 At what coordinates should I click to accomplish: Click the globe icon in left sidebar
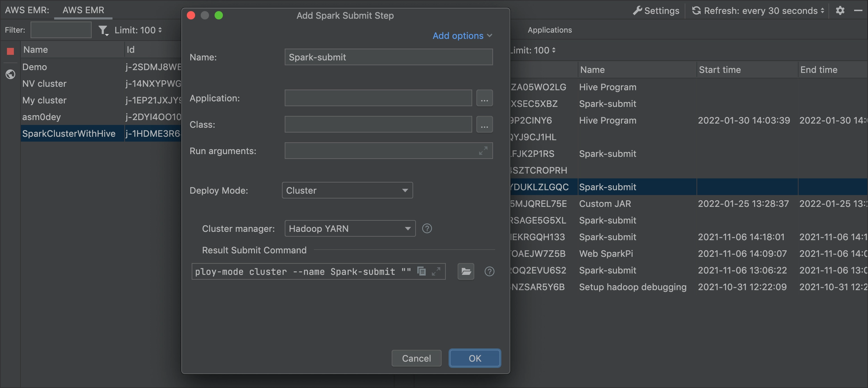(x=10, y=74)
